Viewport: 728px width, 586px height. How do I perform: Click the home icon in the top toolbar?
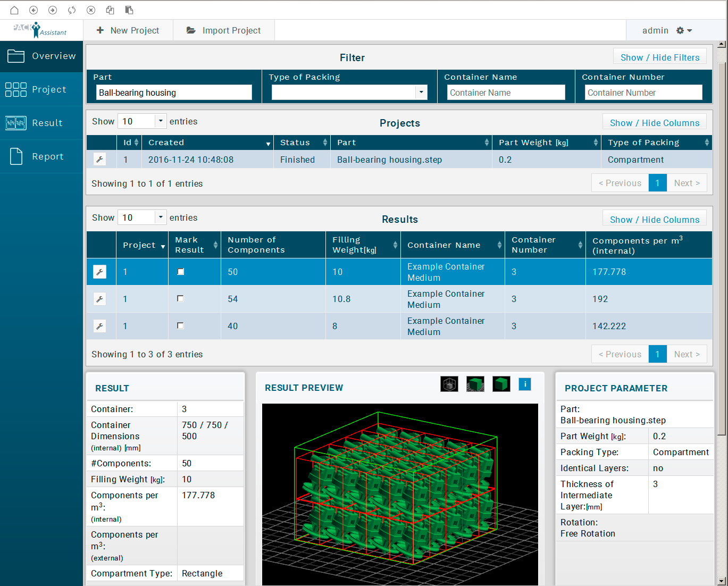[x=14, y=10]
